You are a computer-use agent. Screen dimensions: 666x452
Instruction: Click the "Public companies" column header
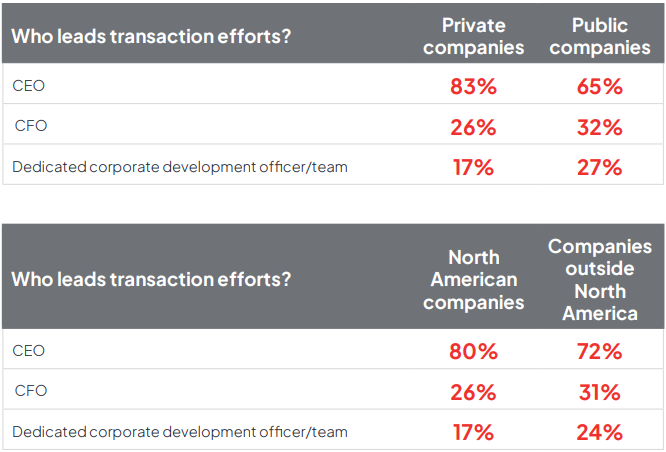point(599,36)
